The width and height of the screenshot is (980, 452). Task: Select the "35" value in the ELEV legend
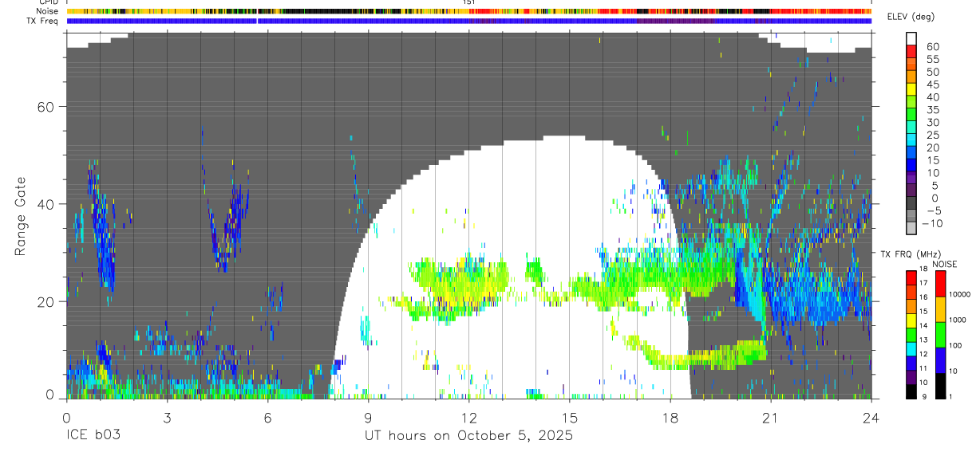[932, 110]
